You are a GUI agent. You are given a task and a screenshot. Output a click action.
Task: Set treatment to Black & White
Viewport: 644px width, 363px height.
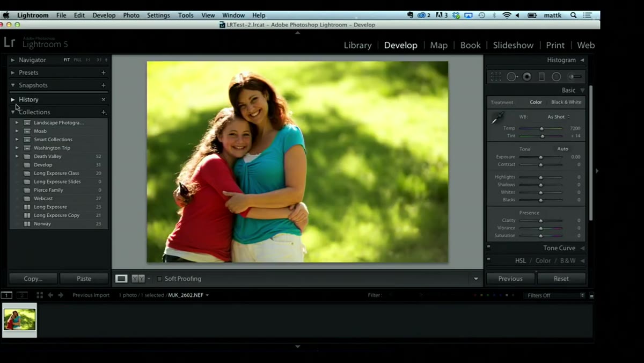(566, 102)
